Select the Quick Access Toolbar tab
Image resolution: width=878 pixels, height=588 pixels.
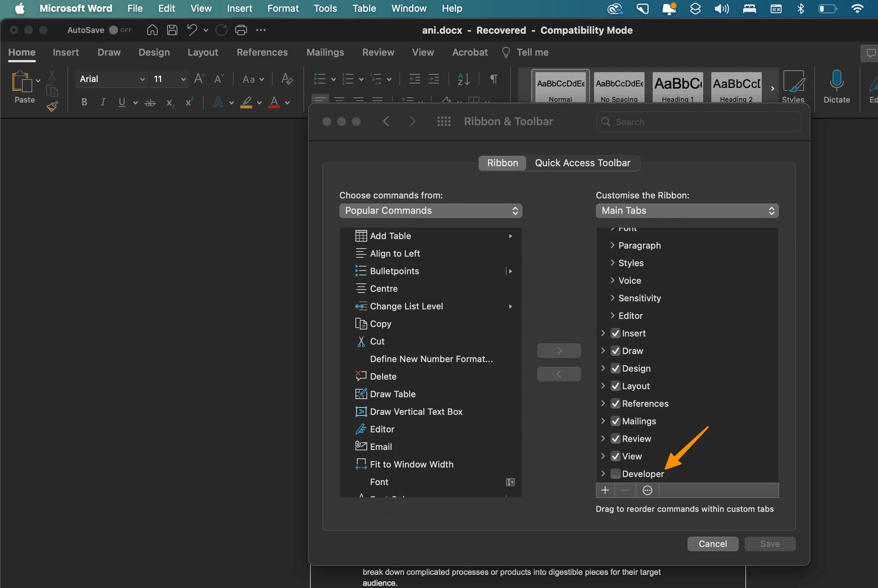pos(583,163)
